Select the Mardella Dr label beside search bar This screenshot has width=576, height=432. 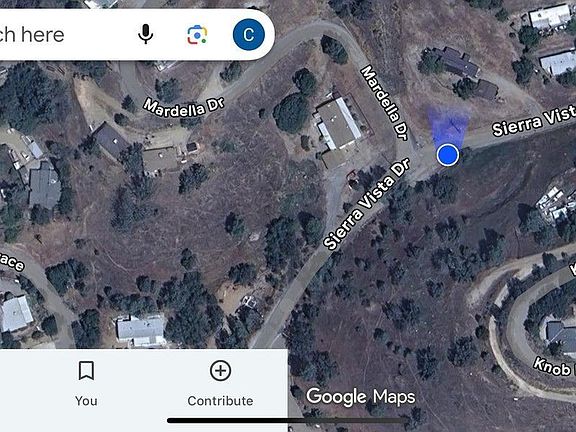(183, 108)
